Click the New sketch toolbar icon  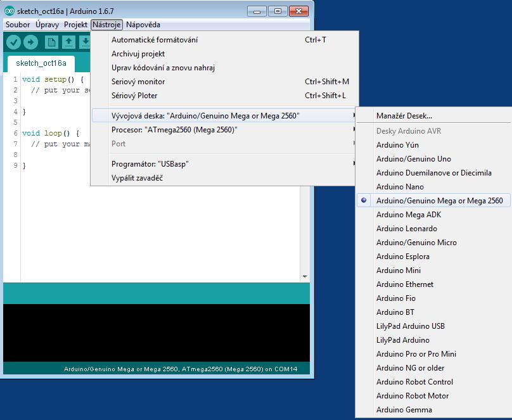click(x=51, y=42)
